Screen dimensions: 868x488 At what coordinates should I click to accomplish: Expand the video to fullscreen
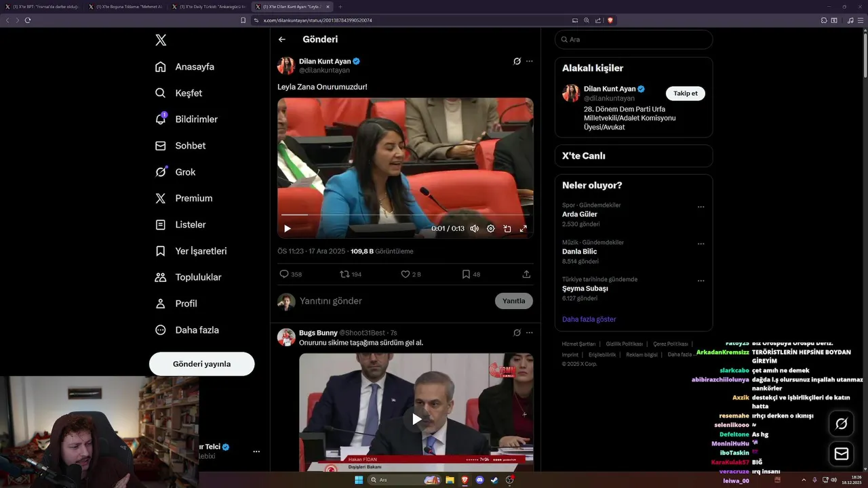[x=524, y=228]
